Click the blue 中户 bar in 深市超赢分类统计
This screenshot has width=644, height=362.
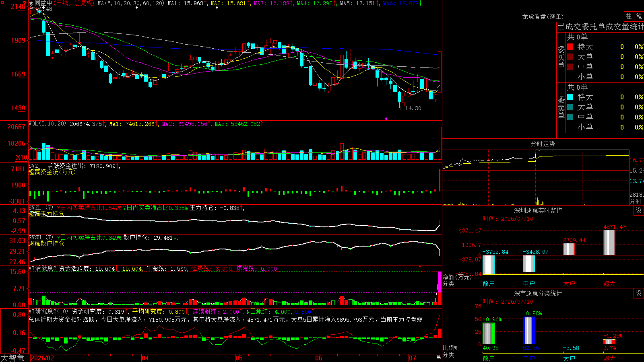(x=529, y=331)
